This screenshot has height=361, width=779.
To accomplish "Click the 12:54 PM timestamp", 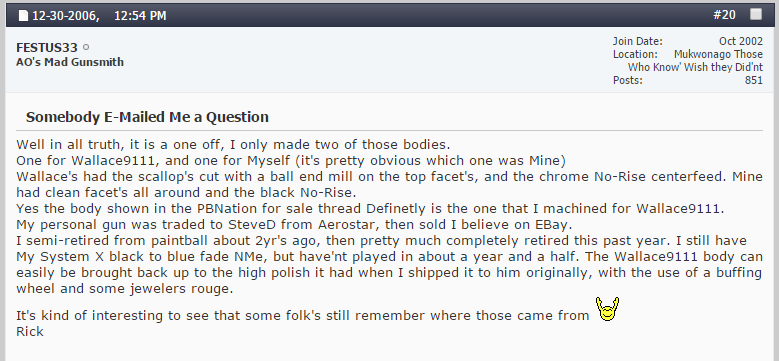I will [140, 16].
